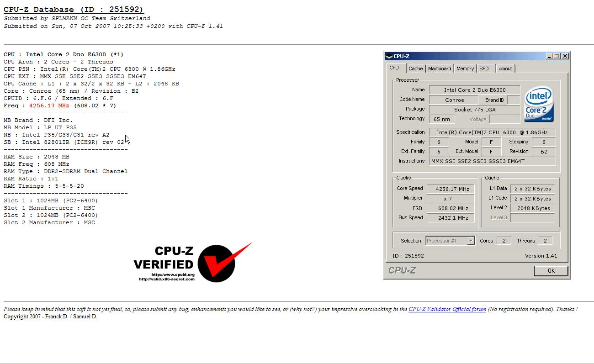Image resolution: width=594 pixels, height=364 pixels.
Task: Click the text CPU Arch : 2 Cores
Action: coord(58,62)
